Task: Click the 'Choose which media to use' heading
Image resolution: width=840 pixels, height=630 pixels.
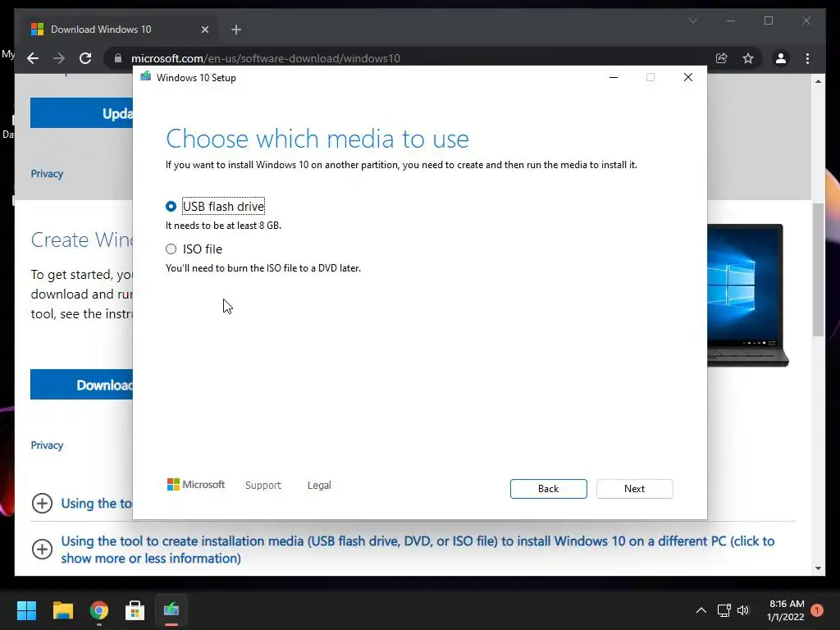Action: pos(317,139)
